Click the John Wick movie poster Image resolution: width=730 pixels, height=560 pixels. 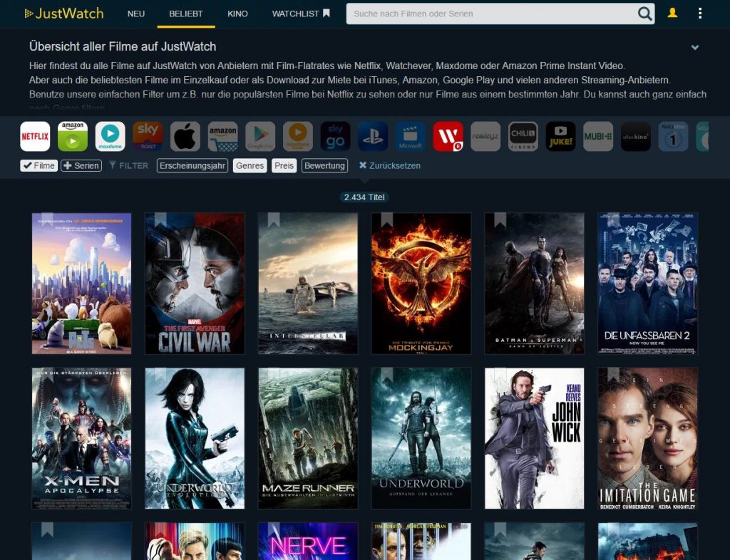(x=534, y=438)
